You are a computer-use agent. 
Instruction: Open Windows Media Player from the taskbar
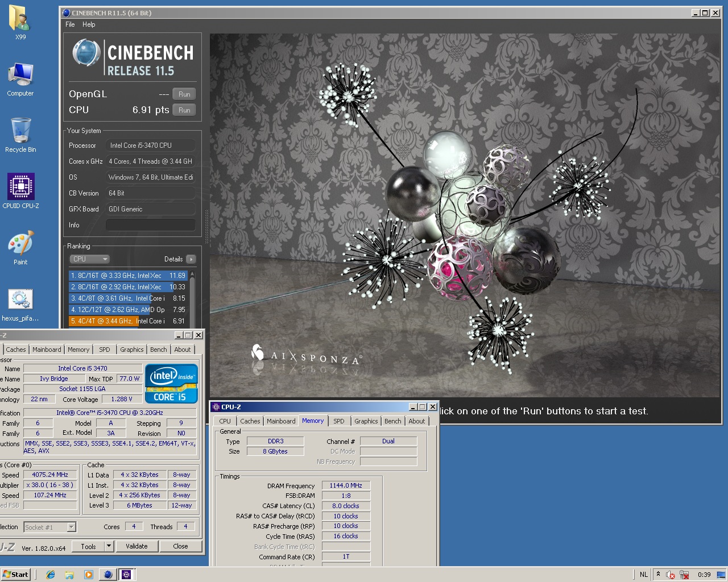click(88, 575)
